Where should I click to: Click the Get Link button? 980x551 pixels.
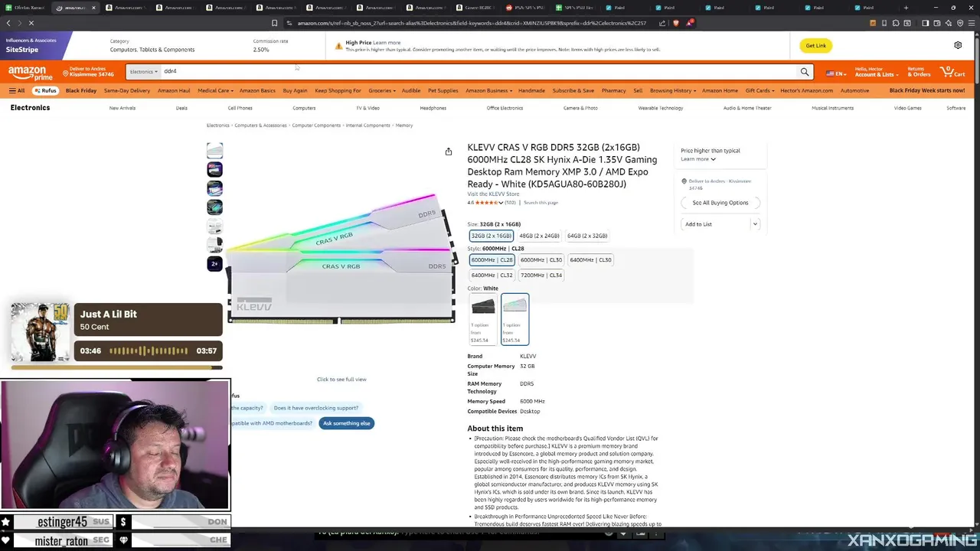(816, 45)
